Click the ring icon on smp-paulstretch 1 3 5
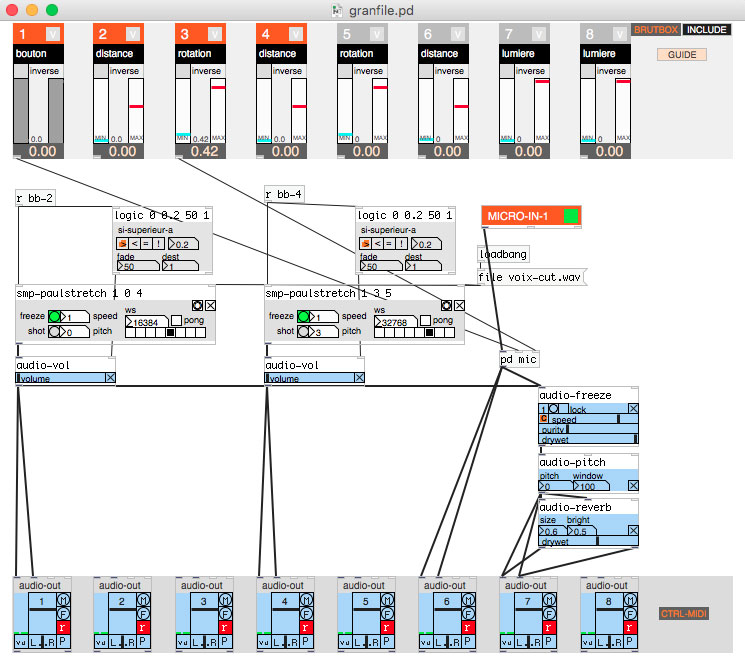The height and width of the screenshot is (668, 745). 447,305
